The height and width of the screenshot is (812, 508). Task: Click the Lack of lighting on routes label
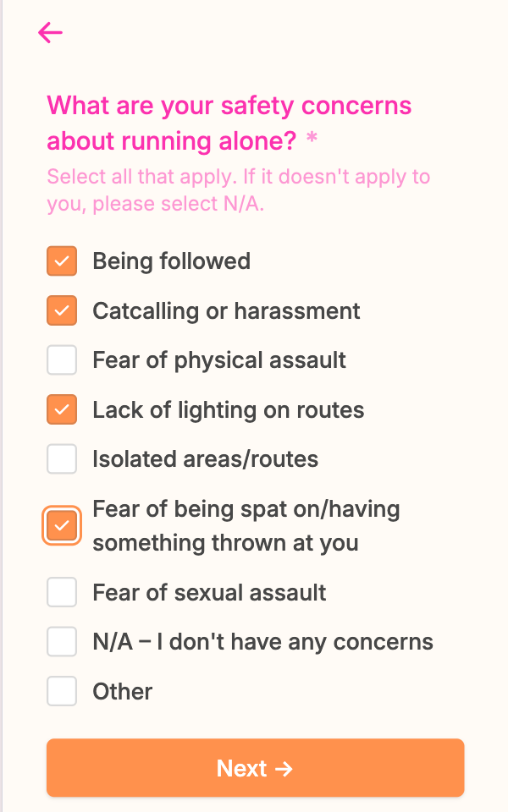click(x=228, y=410)
